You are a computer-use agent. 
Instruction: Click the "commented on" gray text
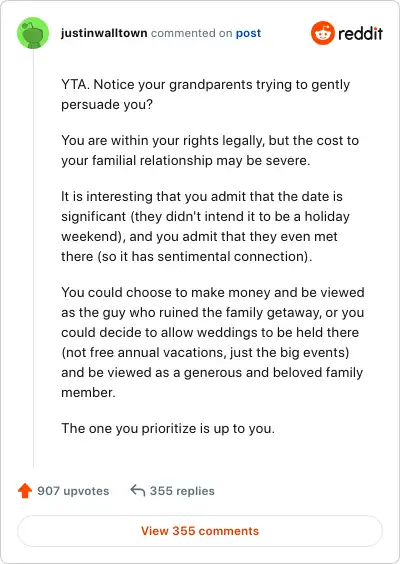[x=191, y=33]
